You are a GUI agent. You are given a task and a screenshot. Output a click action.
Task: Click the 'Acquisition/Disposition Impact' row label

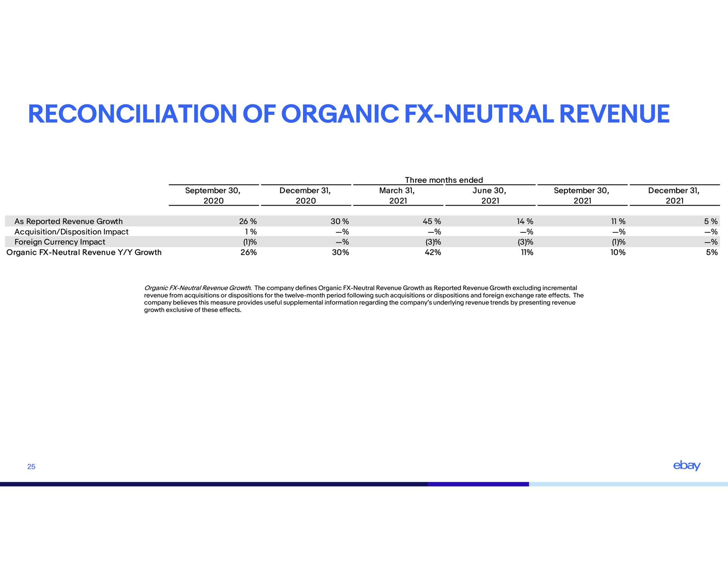click(x=72, y=232)
